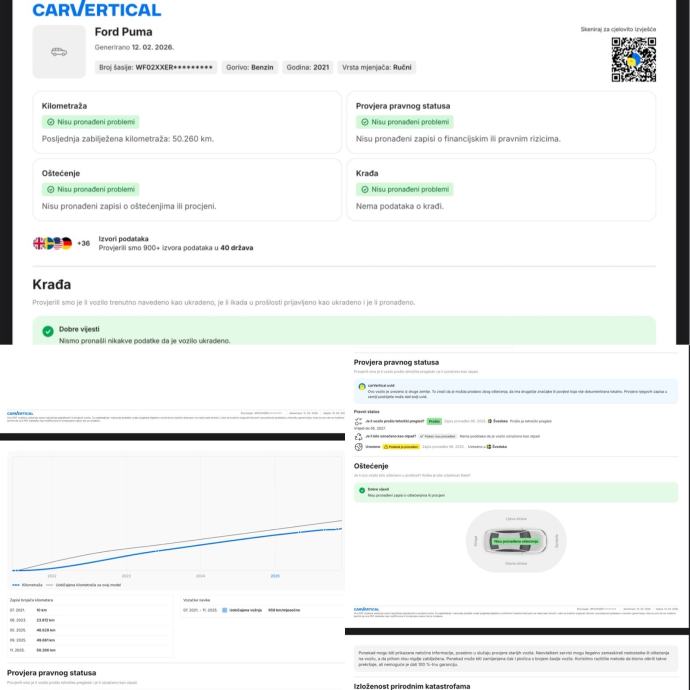Click the green check in the Oštećenje good news banner
The image size is (690, 690).
[362, 490]
